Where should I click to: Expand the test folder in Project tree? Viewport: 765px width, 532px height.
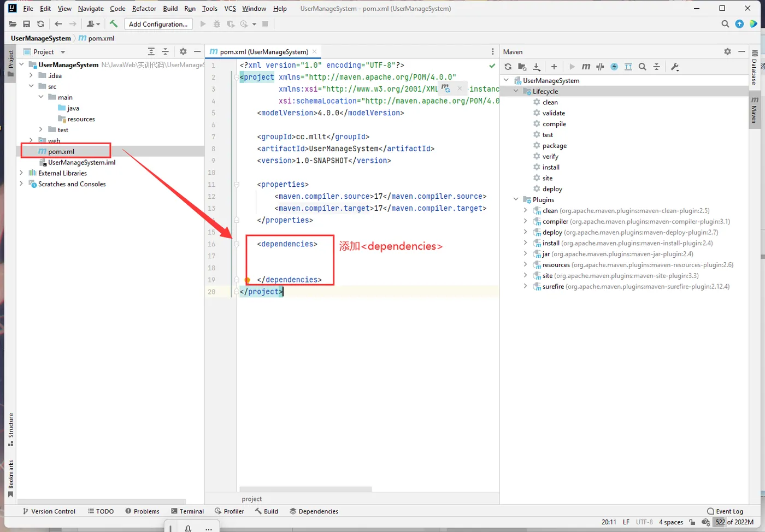[x=41, y=129]
